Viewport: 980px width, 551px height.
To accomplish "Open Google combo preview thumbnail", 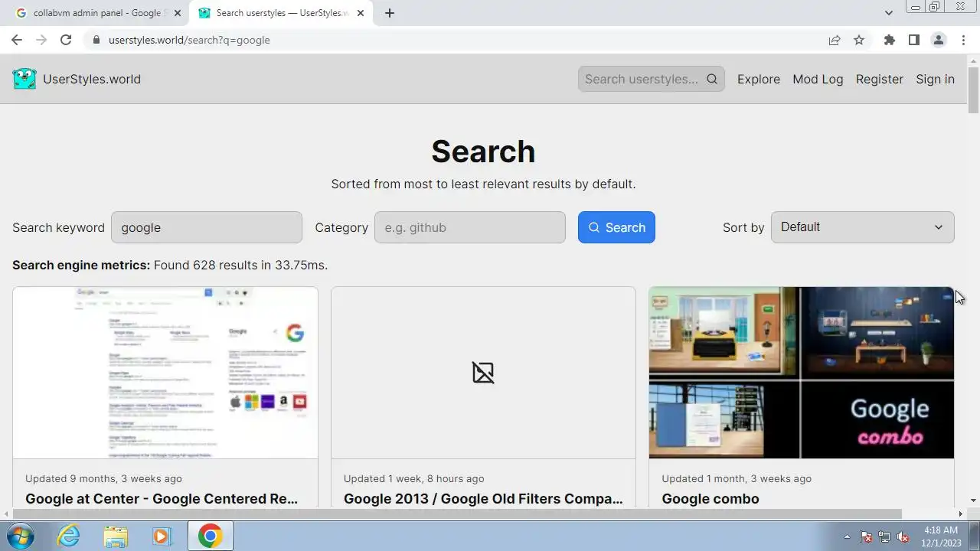I will pyautogui.click(x=802, y=373).
